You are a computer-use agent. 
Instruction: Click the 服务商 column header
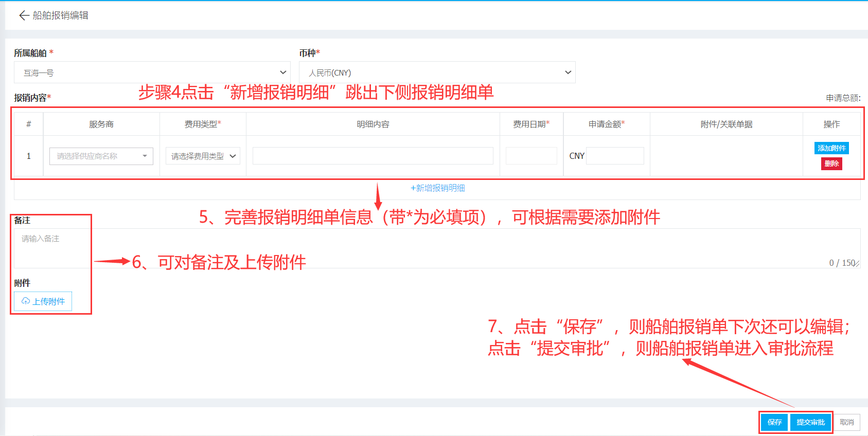pyautogui.click(x=101, y=124)
